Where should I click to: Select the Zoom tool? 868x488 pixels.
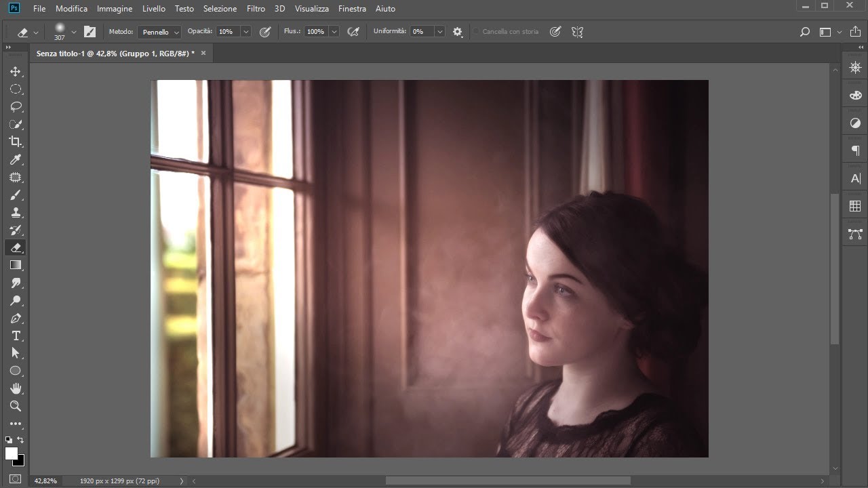coord(16,406)
